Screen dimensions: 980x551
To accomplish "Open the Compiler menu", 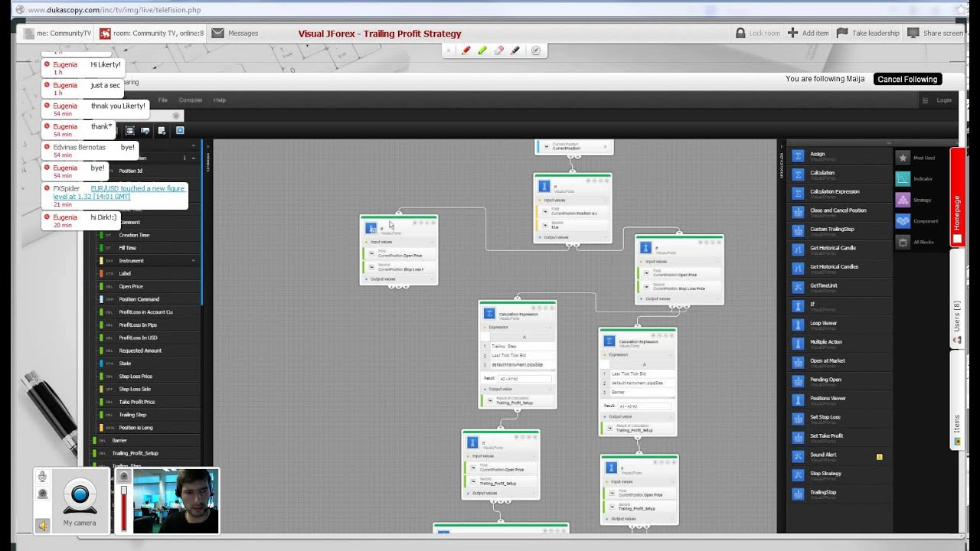I will 191,100.
